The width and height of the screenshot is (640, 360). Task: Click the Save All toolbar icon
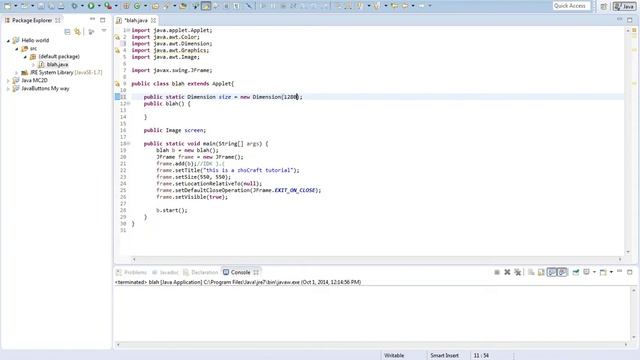51,6
